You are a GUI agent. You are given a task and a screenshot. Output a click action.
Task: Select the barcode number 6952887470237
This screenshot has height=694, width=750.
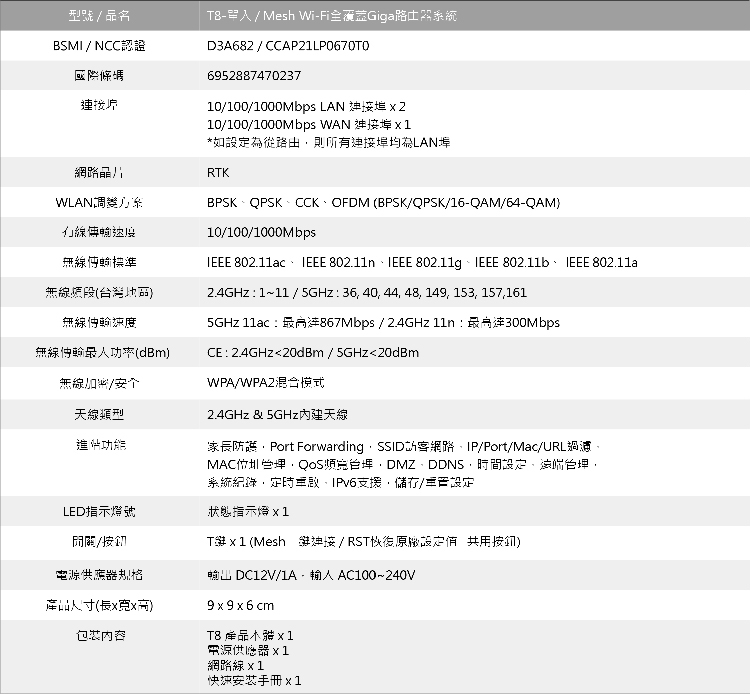(254, 76)
